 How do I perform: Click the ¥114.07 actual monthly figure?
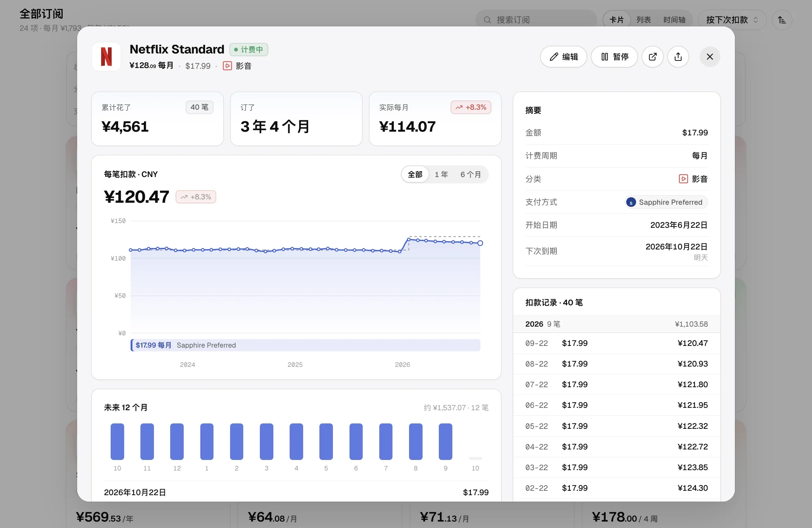tap(407, 127)
